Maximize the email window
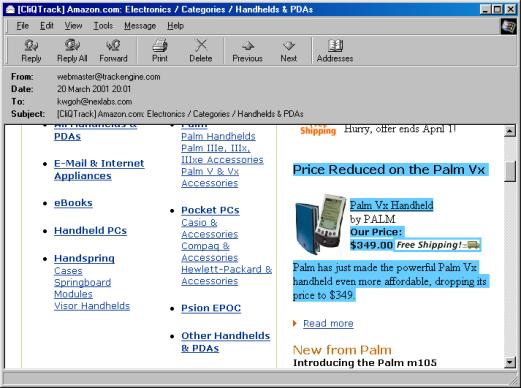521x388 pixels. pos(497,9)
